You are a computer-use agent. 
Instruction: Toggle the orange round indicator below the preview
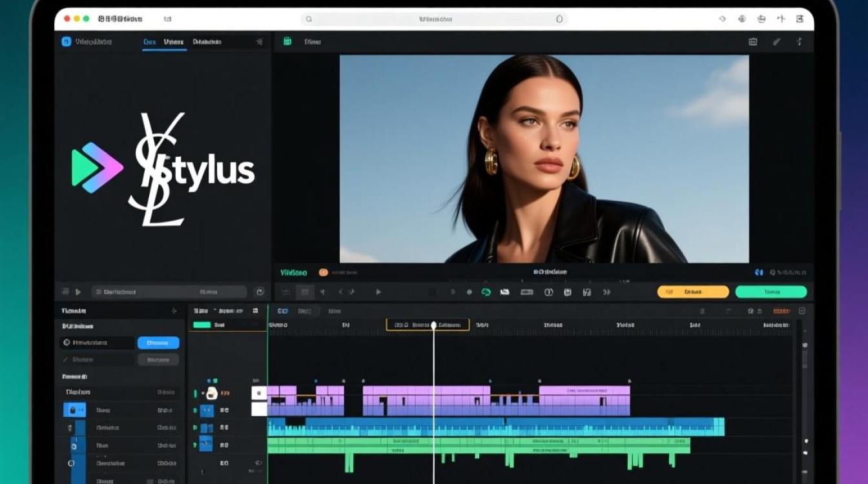324,273
